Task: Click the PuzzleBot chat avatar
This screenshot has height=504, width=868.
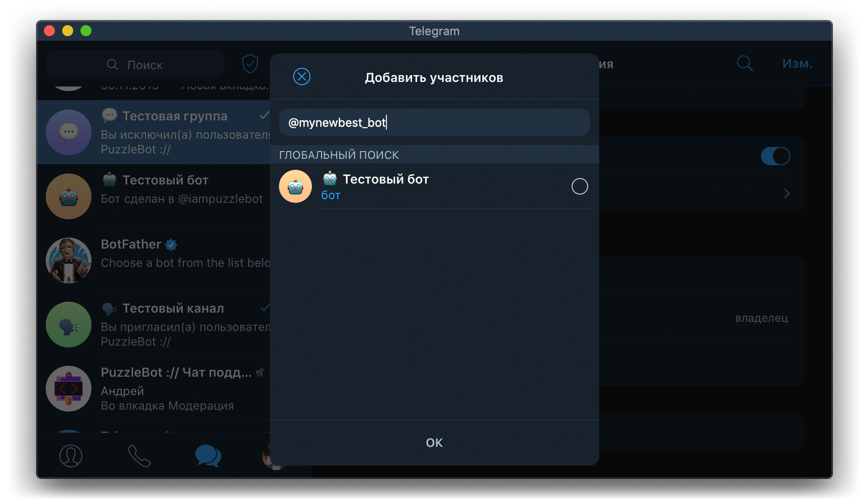Action: (x=69, y=389)
